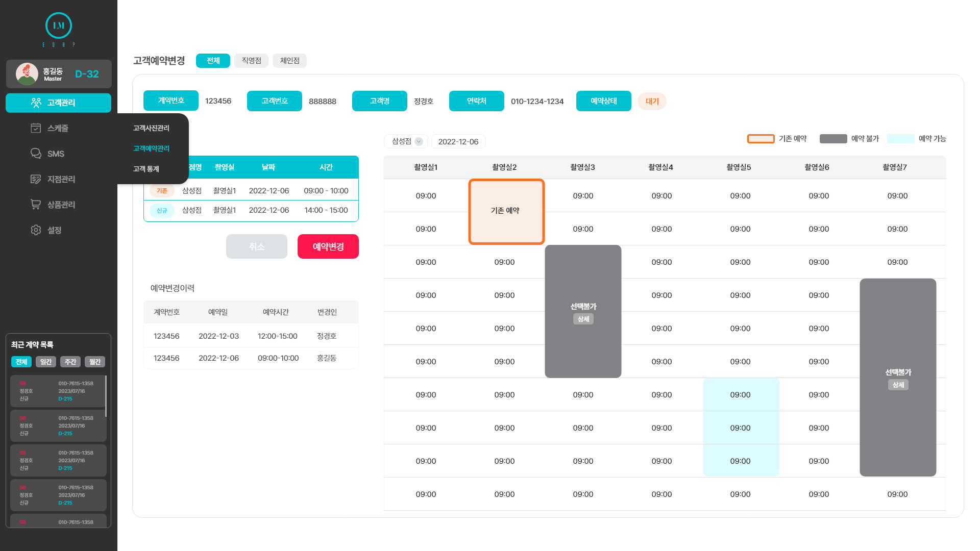
Task: Click the 상품관리 cart icon
Action: pyautogui.click(x=36, y=205)
